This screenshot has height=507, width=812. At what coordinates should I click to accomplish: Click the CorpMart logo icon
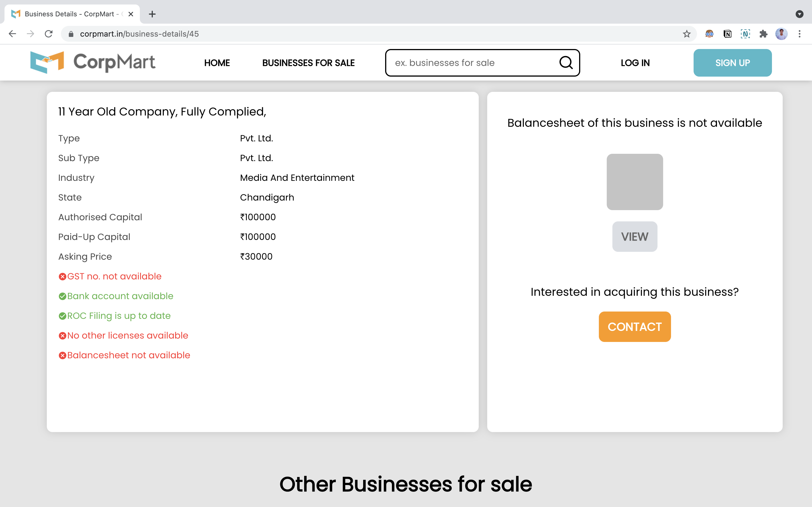coord(47,62)
